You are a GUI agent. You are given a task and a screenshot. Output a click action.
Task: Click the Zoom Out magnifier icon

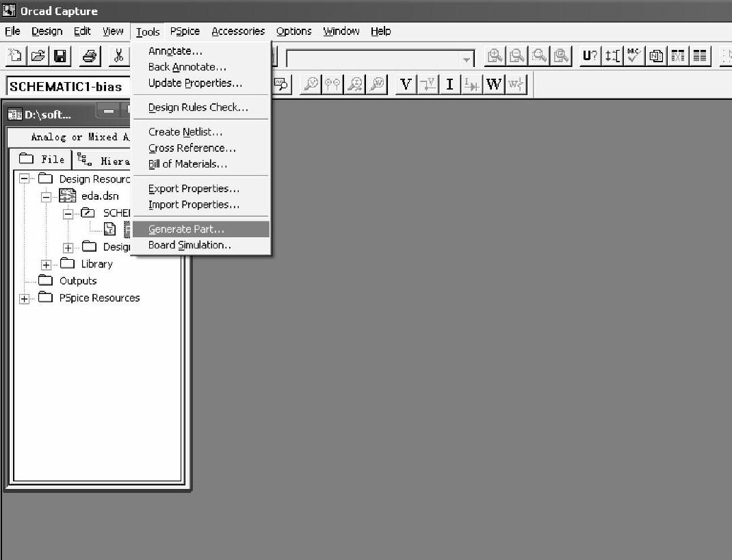pos(517,56)
